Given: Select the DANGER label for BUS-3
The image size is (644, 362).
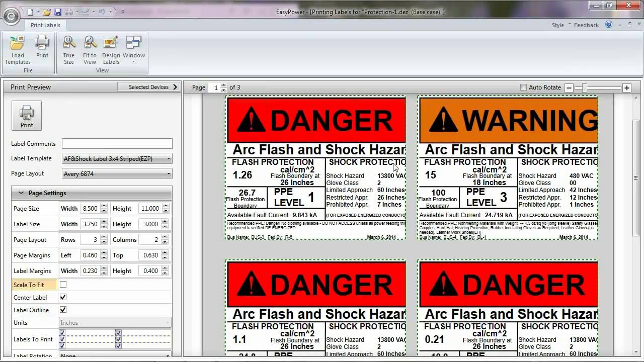Looking at the screenshot, I should click(315, 168).
